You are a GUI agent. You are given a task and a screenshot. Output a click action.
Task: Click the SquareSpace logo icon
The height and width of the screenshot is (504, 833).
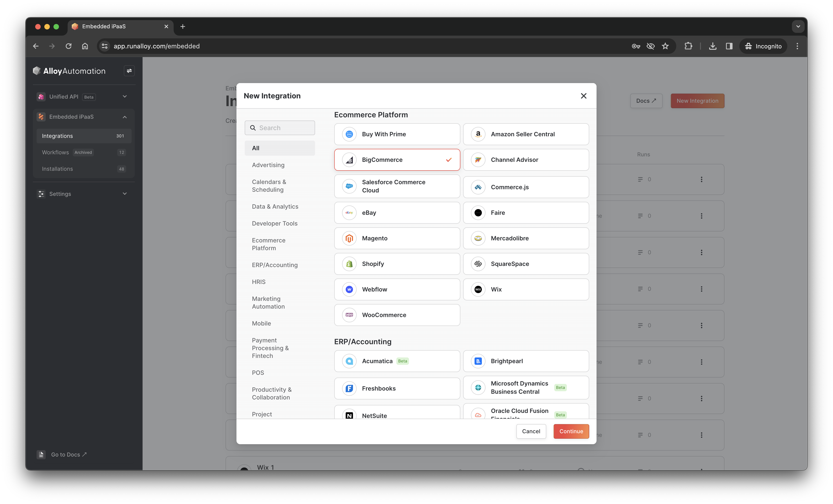(x=478, y=264)
